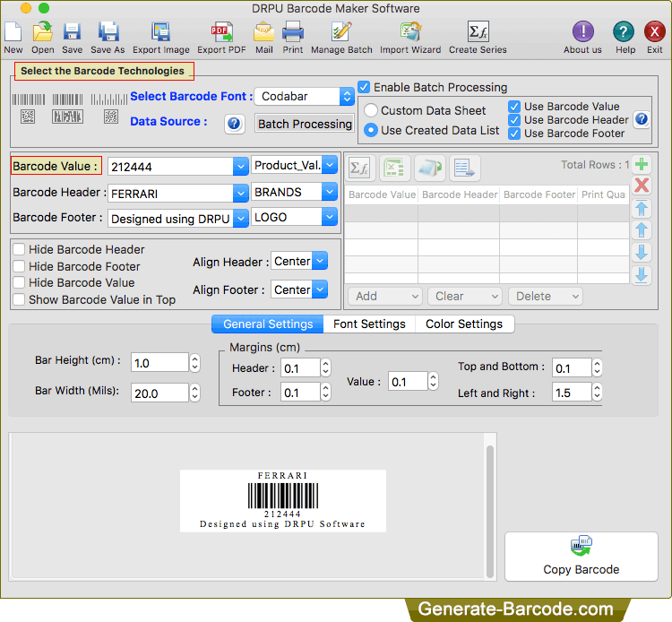Select Use Created Data List radio button
The height and width of the screenshot is (622, 672).
(371, 130)
